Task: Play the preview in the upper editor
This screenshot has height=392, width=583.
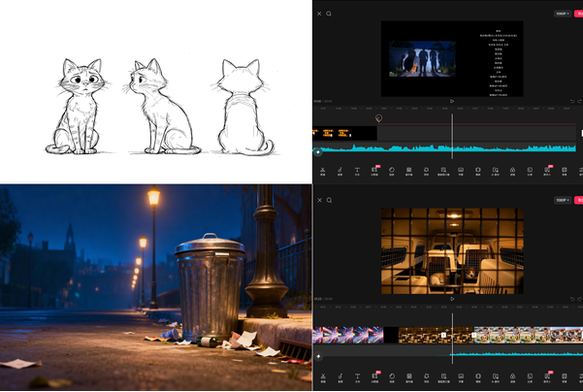Action: 452,101
